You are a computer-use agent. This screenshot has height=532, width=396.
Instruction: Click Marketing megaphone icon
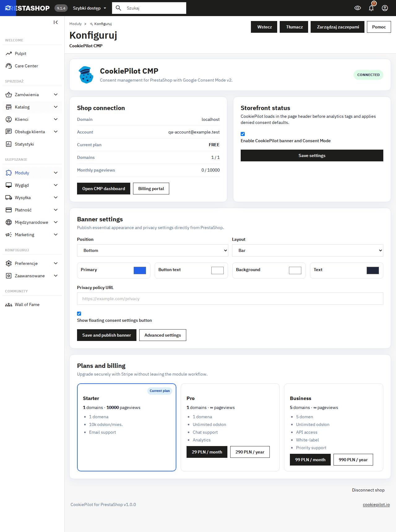(9, 235)
